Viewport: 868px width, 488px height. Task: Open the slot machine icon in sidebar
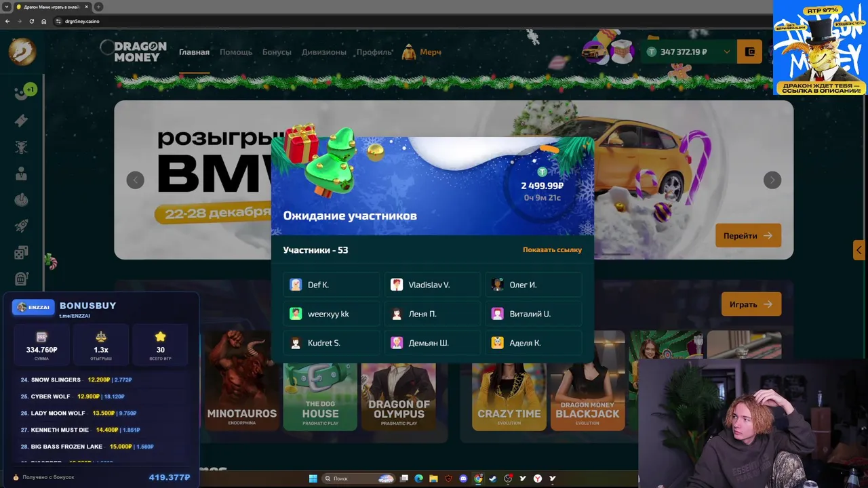click(x=21, y=279)
